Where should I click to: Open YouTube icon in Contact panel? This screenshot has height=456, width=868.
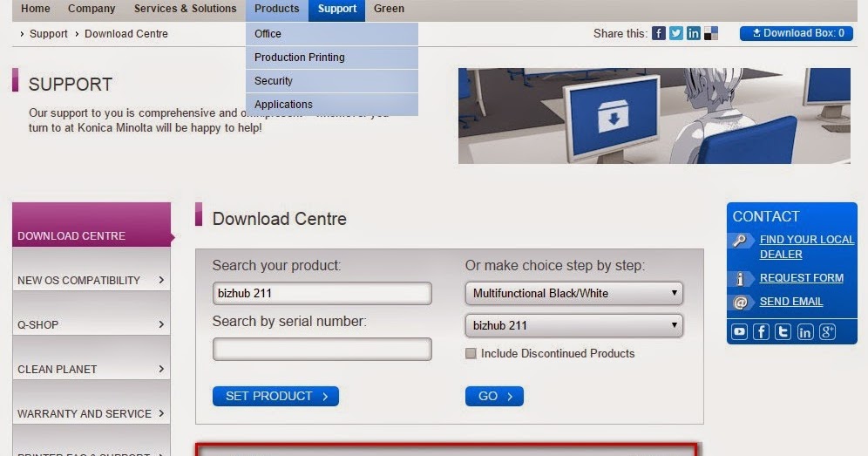pyautogui.click(x=740, y=332)
